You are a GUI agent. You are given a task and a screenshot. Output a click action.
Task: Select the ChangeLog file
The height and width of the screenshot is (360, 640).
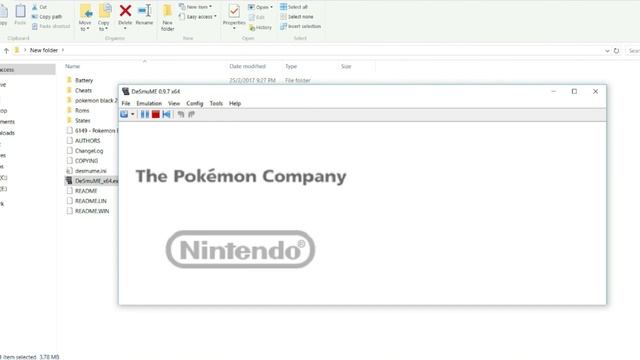89,151
